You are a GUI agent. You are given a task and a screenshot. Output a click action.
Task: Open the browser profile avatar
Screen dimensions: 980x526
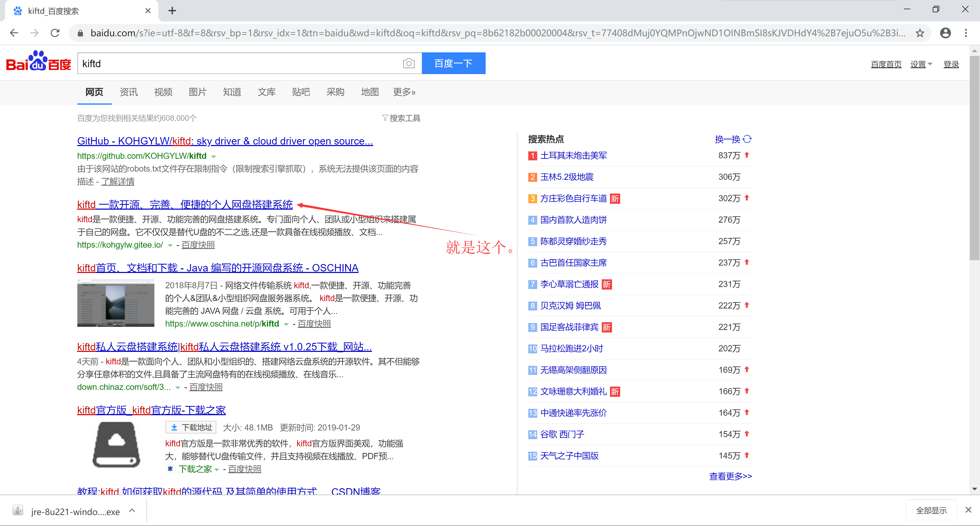click(945, 33)
